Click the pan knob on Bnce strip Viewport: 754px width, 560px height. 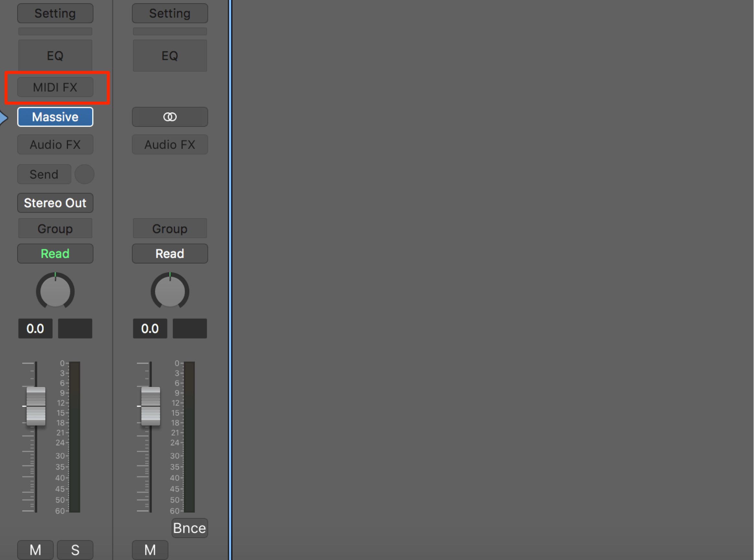coord(170,291)
